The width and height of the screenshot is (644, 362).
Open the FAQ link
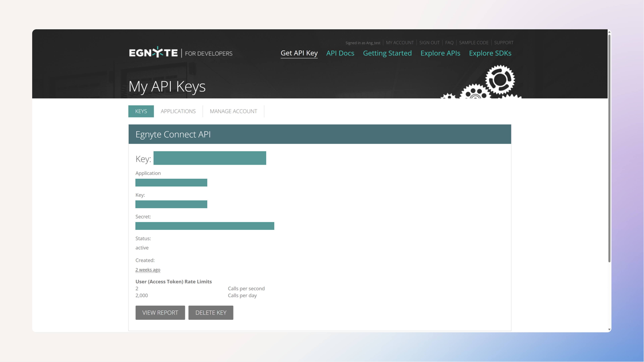(x=449, y=43)
